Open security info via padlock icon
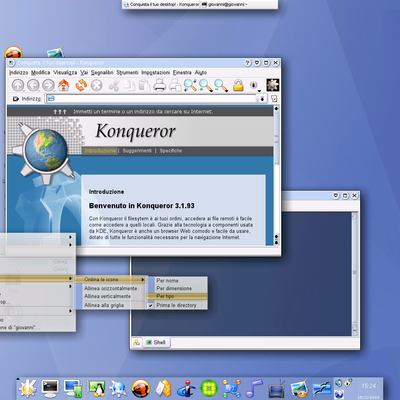This screenshot has width=400, height=400. pos(238,85)
